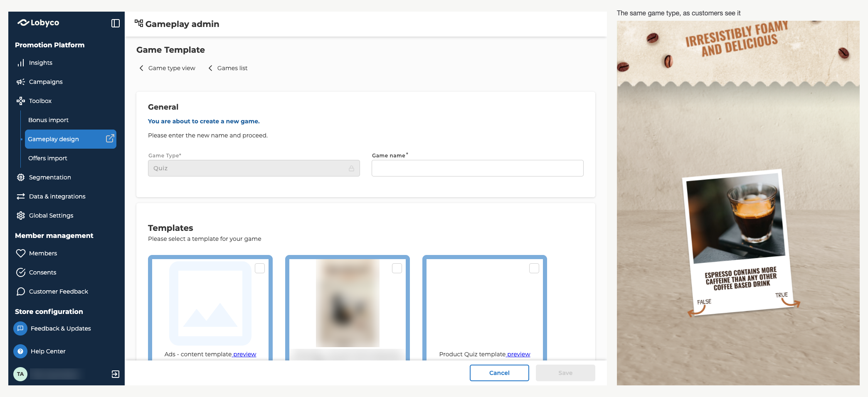This screenshot has width=868, height=397.
Task: Click the locked Quiz Game Type field
Action: coord(254,168)
